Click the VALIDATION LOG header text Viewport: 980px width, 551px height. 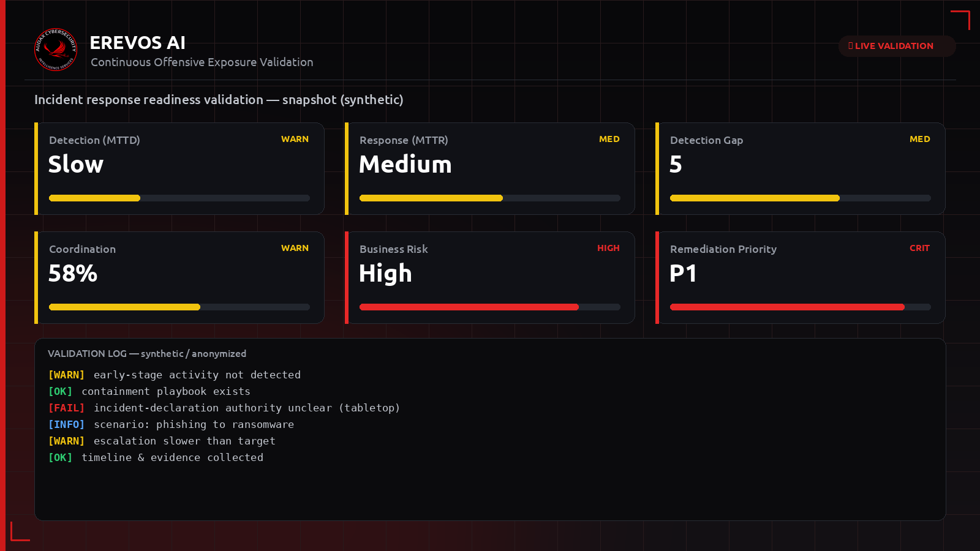[x=147, y=354]
